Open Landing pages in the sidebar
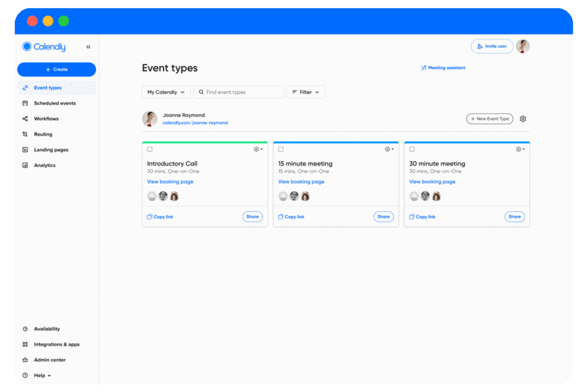The height and width of the screenshot is (392, 588). tap(51, 150)
